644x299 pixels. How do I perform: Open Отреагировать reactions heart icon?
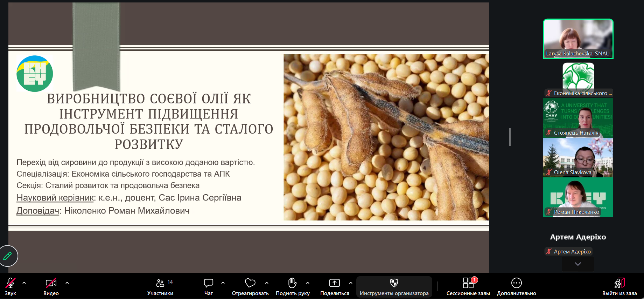pyautogui.click(x=250, y=286)
